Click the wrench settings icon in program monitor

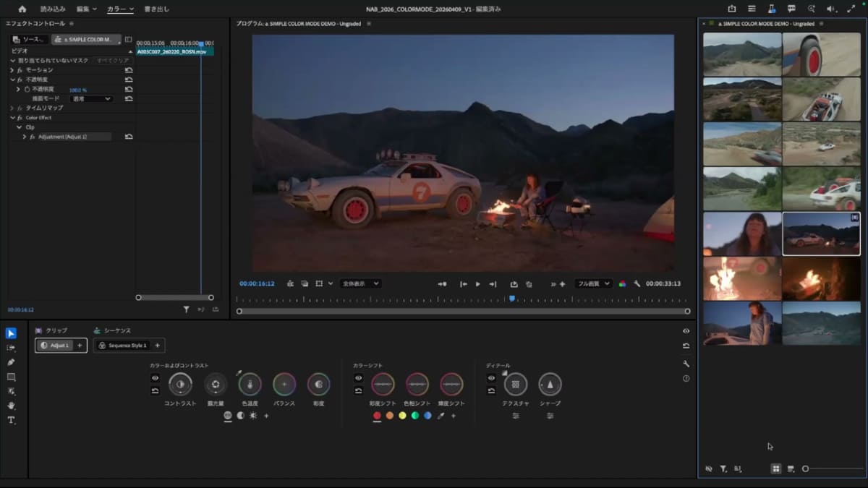pos(637,284)
